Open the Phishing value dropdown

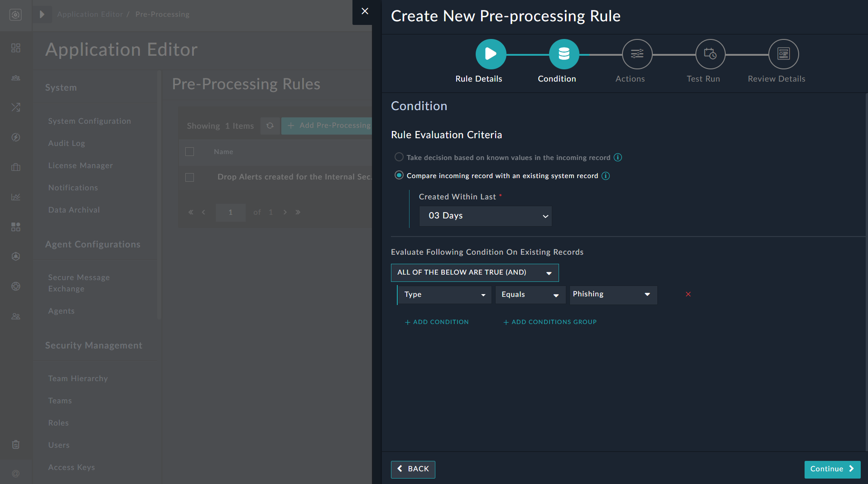(x=613, y=295)
